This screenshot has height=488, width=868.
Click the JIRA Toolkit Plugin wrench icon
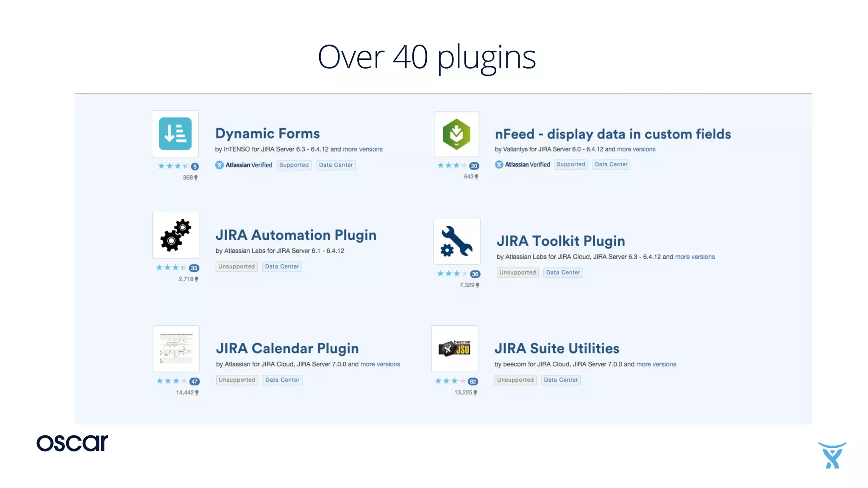456,241
